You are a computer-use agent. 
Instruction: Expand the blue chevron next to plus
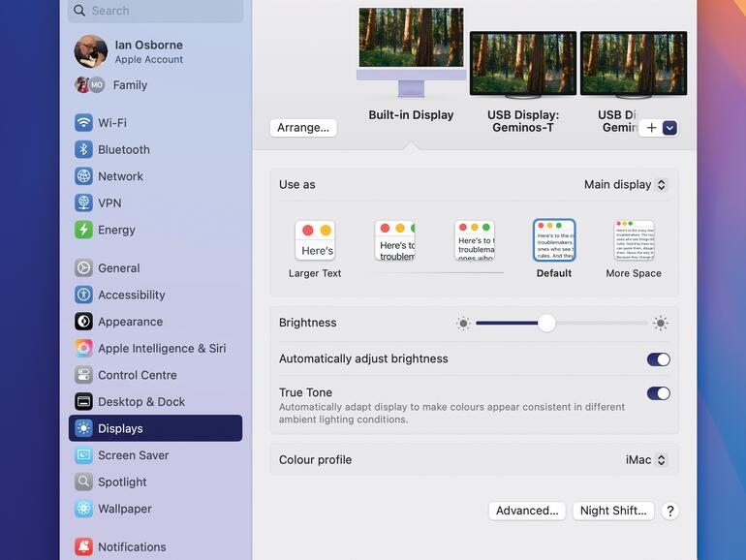click(x=669, y=128)
